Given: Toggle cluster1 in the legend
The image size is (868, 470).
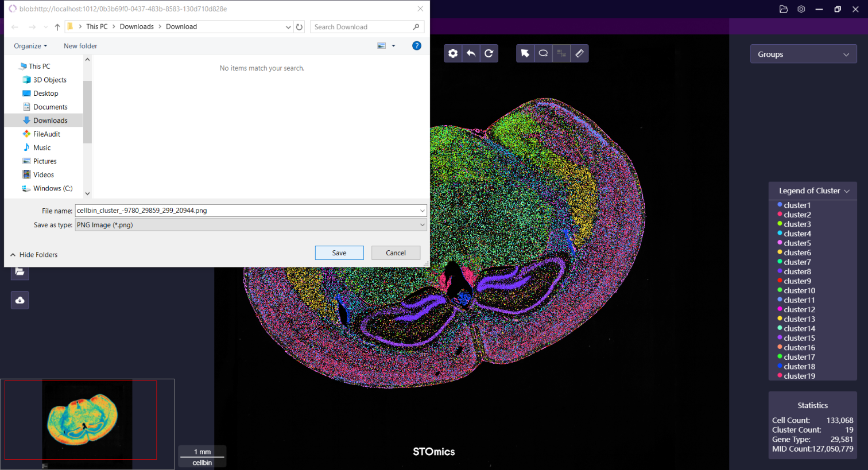Looking at the screenshot, I should (x=797, y=205).
